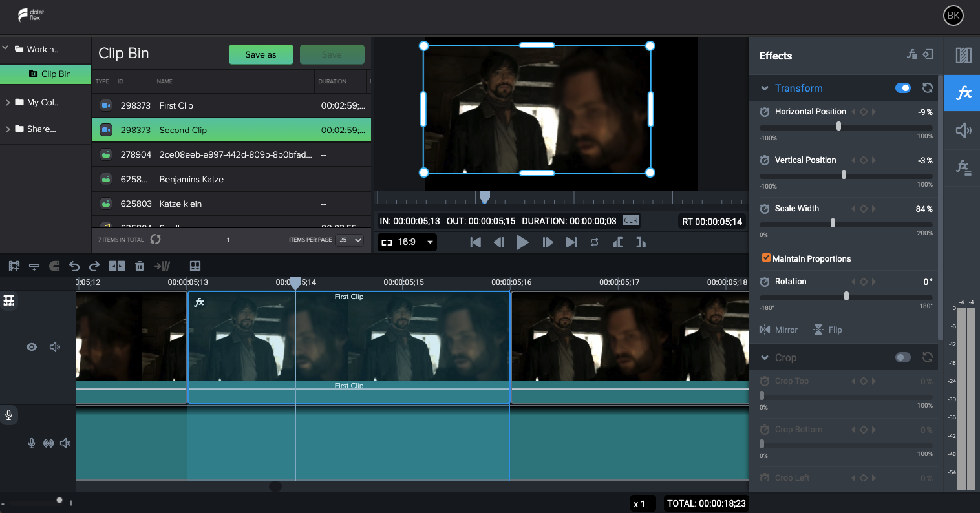Toggle video track visibility eye icon
This screenshot has height=513, width=980.
31,347
